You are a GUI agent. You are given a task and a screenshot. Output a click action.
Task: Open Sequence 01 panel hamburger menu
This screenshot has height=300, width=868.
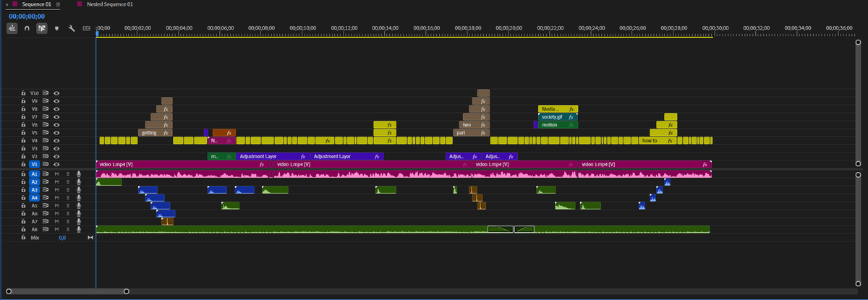[x=58, y=4]
